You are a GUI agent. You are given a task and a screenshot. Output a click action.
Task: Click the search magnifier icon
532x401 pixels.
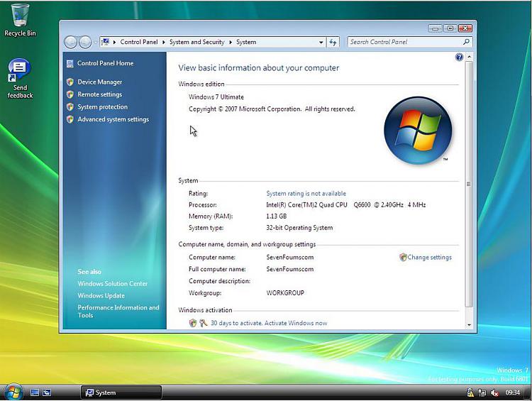click(x=467, y=42)
